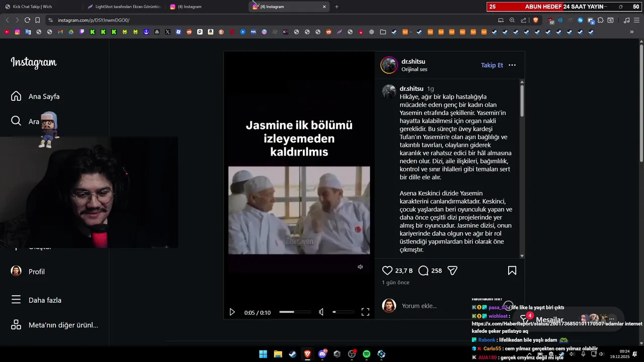Open the DuckDuckGo bookmark icon
The height and width of the screenshot is (362, 644).
(x=221, y=32)
